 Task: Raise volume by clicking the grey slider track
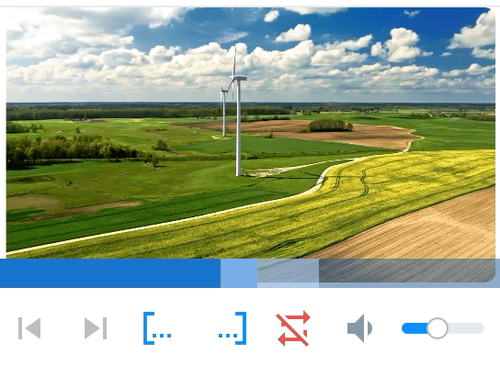point(466,328)
